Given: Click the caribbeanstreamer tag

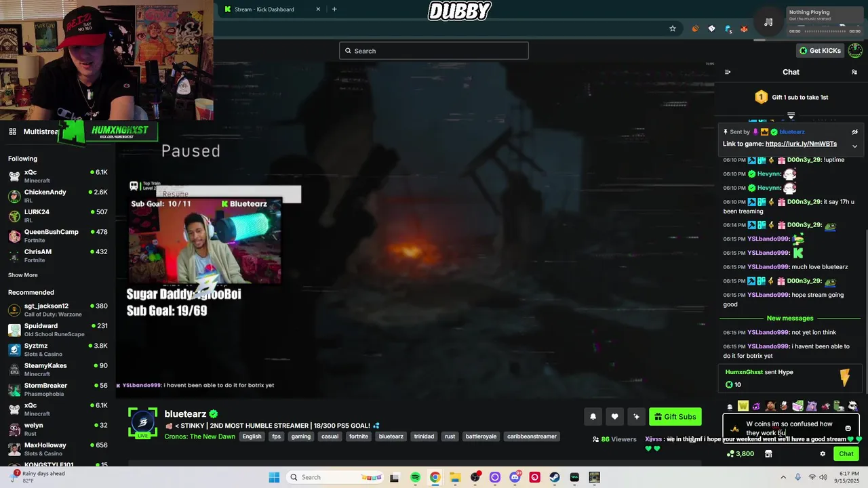Looking at the screenshot, I should pos(532,436).
